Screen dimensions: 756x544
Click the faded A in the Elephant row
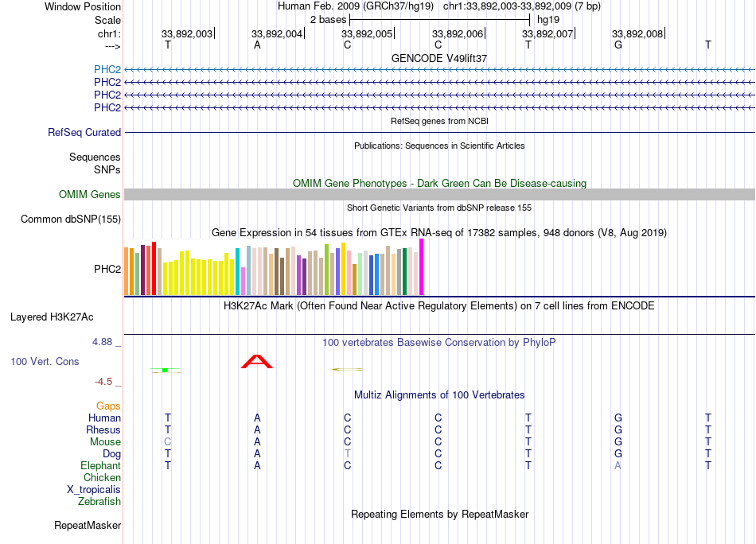(618, 465)
